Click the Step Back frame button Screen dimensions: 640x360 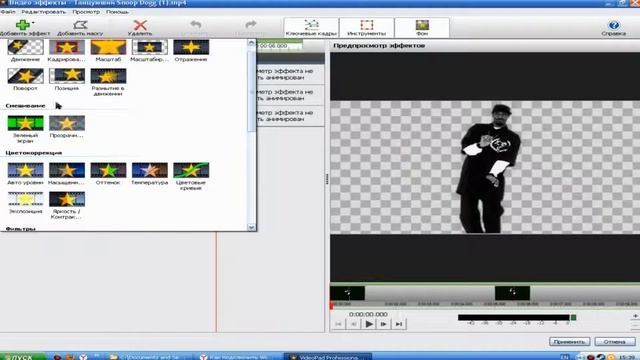pyautogui.click(x=353, y=324)
